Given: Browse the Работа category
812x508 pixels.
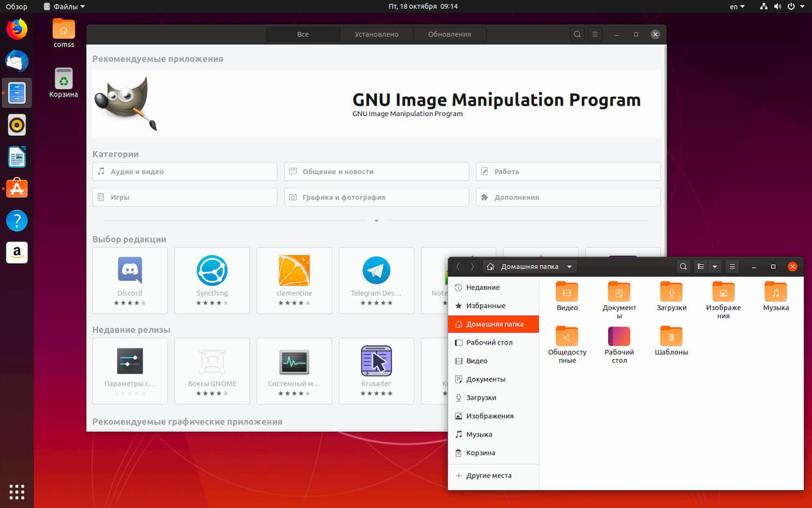Looking at the screenshot, I should pyautogui.click(x=568, y=172).
